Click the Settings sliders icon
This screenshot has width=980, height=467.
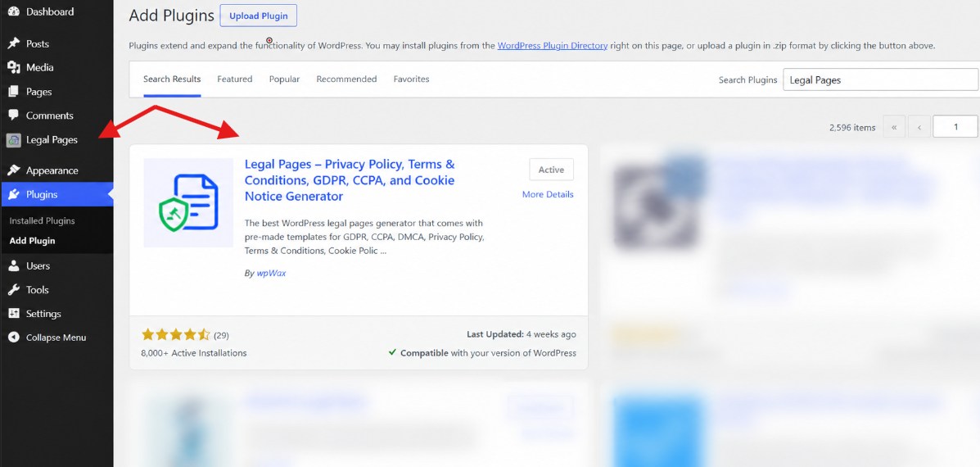[13, 313]
